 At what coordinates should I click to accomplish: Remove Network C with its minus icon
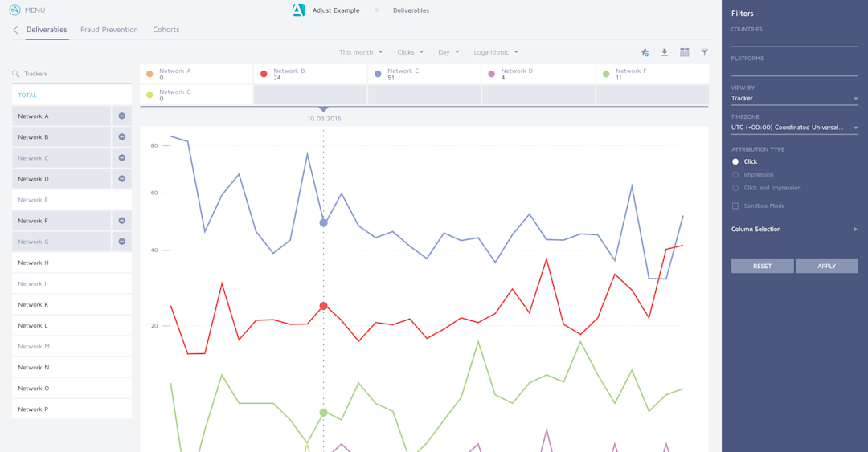[x=122, y=158]
